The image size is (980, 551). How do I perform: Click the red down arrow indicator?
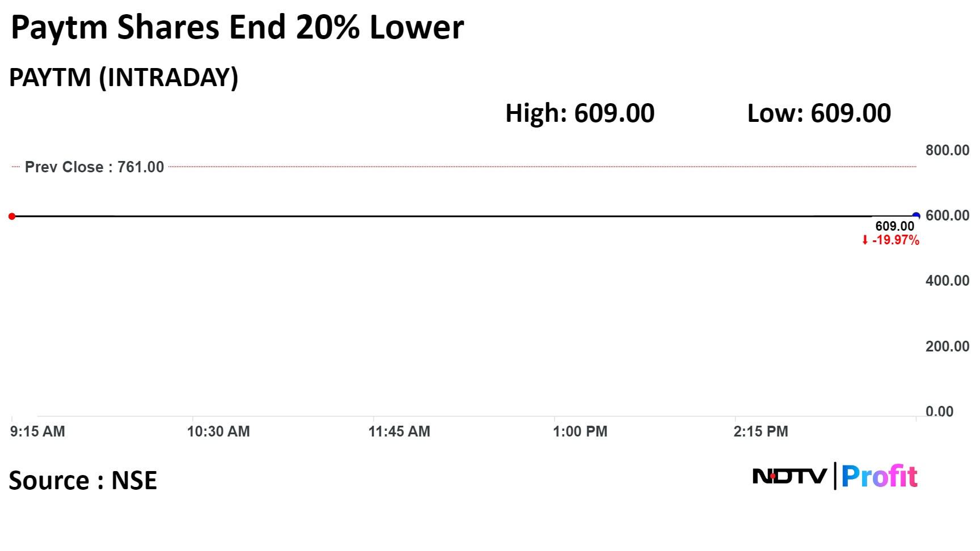(x=865, y=240)
